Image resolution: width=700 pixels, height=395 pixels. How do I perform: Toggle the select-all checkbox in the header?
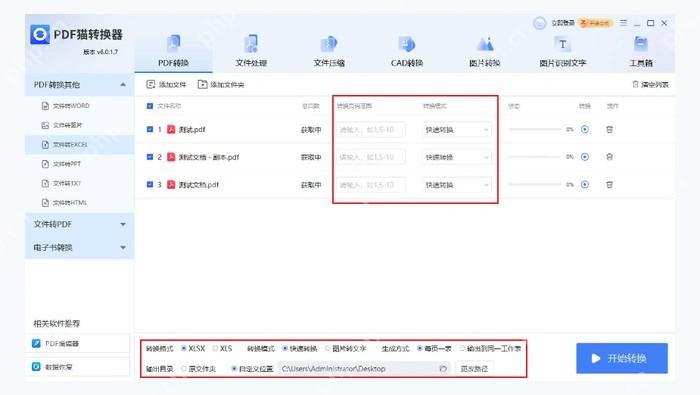click(150, 106)
